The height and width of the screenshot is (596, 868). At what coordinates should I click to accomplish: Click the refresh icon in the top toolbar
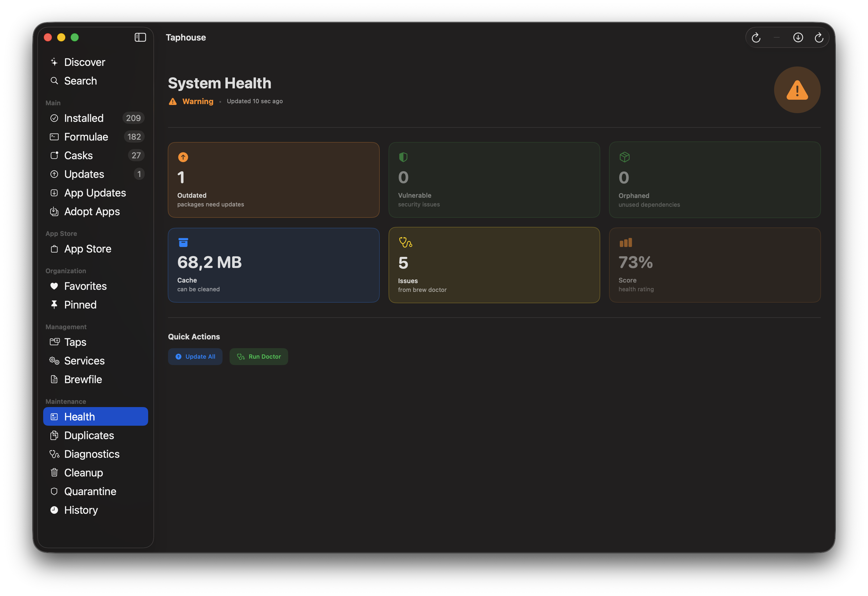coord(756,37)
